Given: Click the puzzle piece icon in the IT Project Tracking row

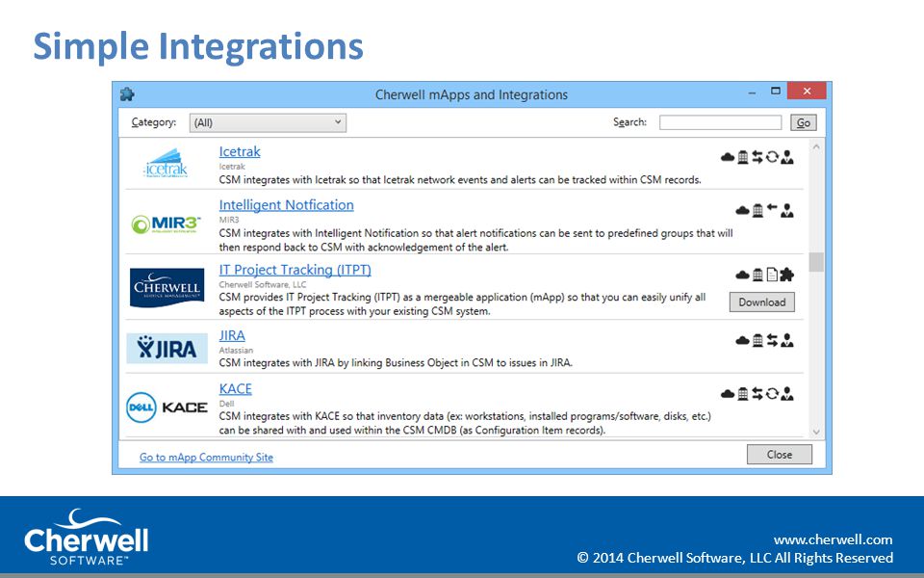Looking at the screenshot, I should 786,275.
